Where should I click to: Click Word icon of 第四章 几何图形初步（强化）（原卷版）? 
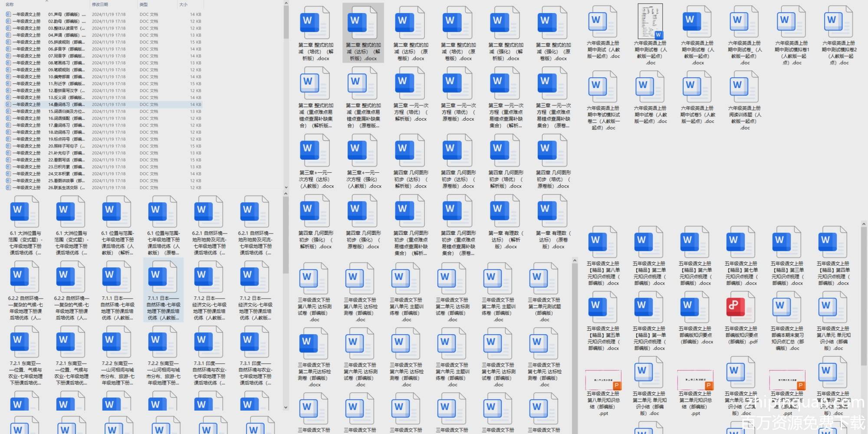pos(362,211)
